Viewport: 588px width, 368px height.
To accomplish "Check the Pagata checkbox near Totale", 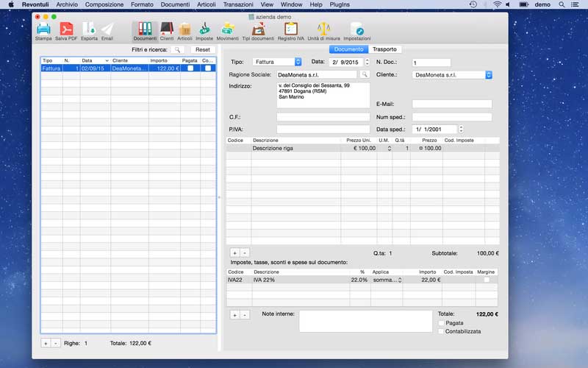I will [x=441, y=323].
